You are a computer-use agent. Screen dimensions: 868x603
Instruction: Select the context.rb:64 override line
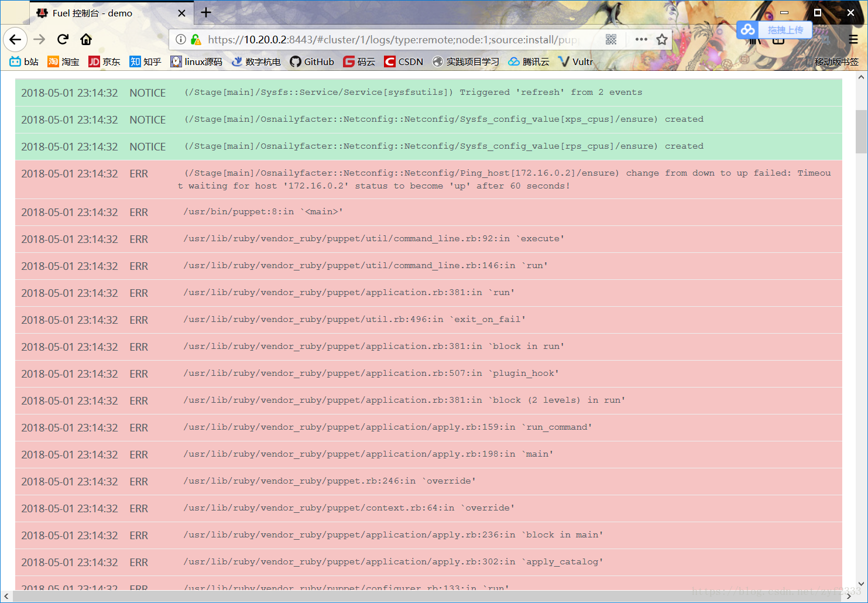(x=428, y=508)
